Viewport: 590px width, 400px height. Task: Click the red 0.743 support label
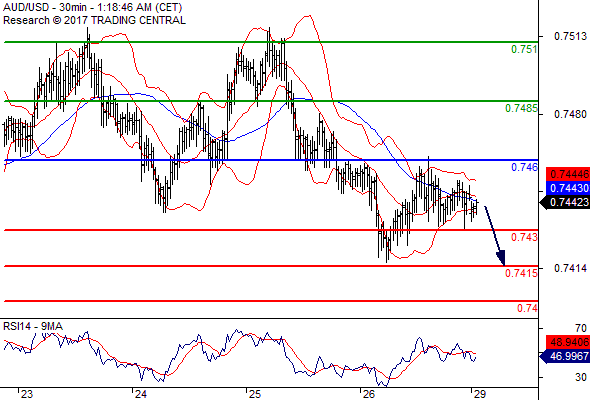524,237
